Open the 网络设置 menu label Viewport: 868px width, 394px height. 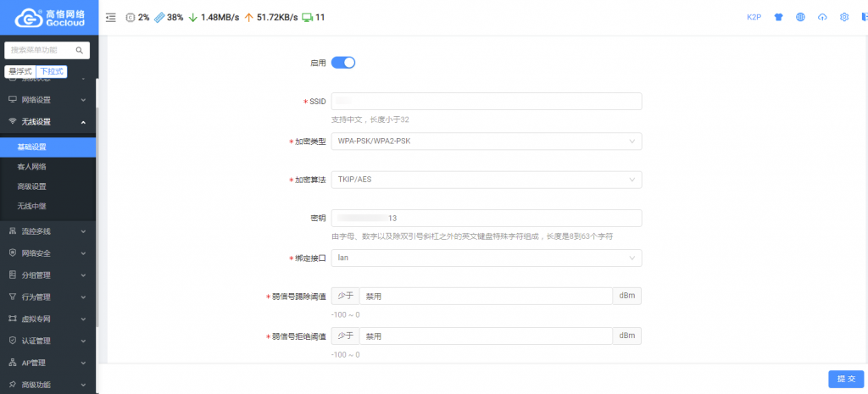36,100
